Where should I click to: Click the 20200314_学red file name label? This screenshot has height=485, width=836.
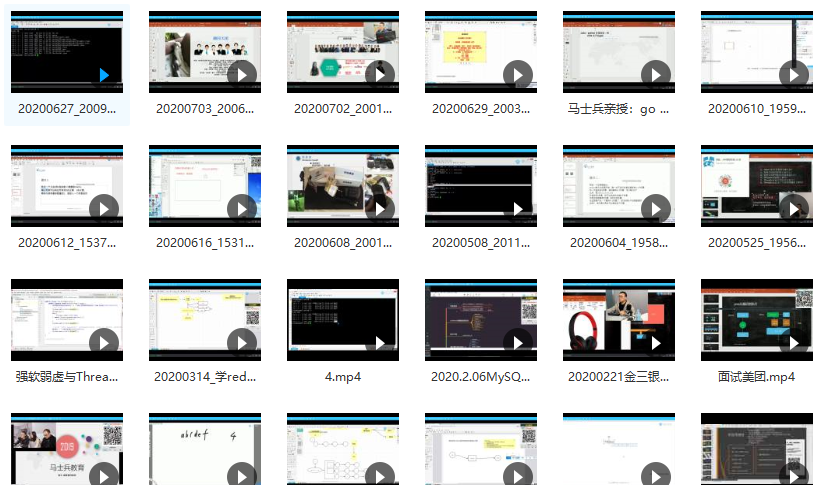click(204, 377)
